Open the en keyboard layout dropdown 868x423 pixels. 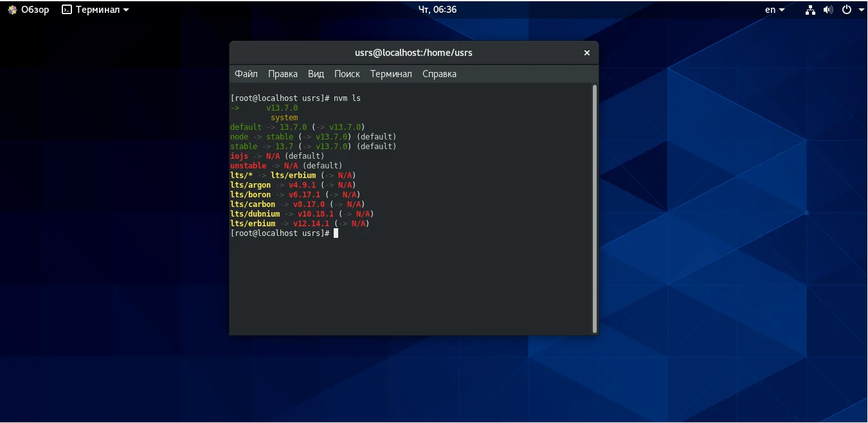point(775,10)
